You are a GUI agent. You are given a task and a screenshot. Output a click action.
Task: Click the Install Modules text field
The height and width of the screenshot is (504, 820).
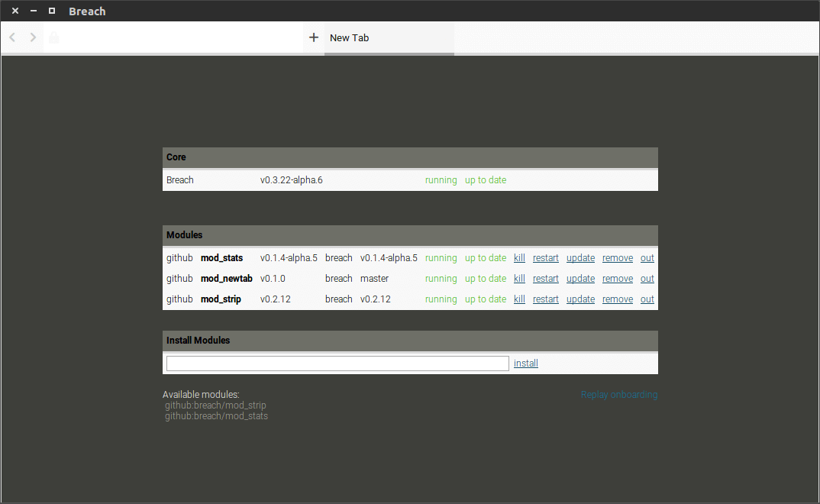337,363
